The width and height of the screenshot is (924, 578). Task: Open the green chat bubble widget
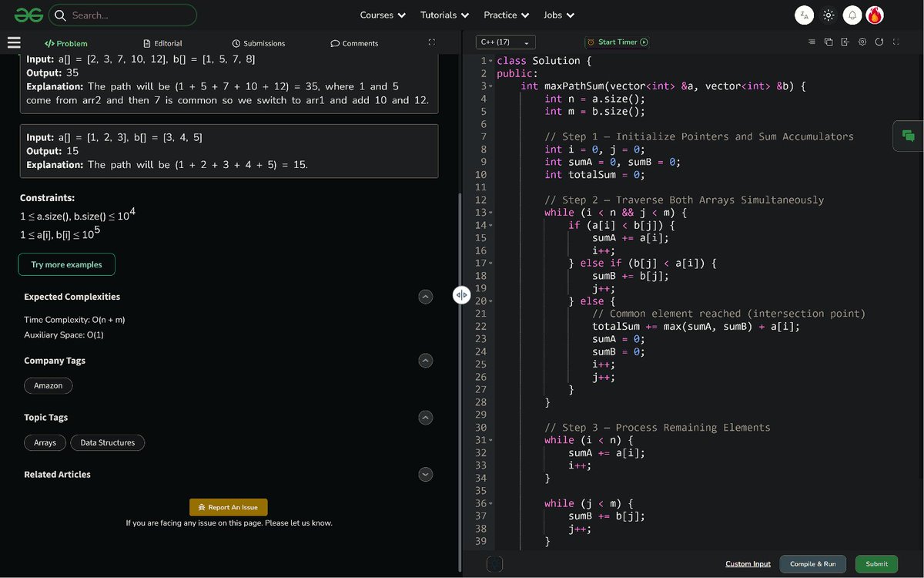pos(909,136)
